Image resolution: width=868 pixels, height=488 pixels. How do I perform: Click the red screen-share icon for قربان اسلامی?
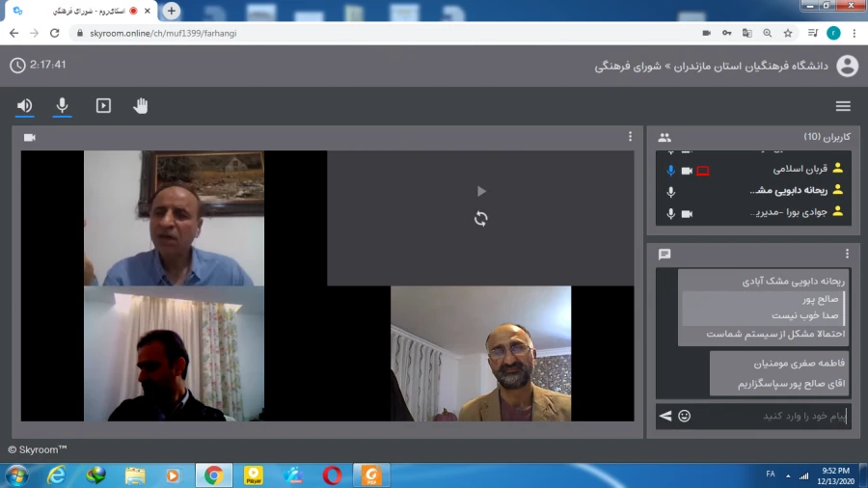(703, 171)
